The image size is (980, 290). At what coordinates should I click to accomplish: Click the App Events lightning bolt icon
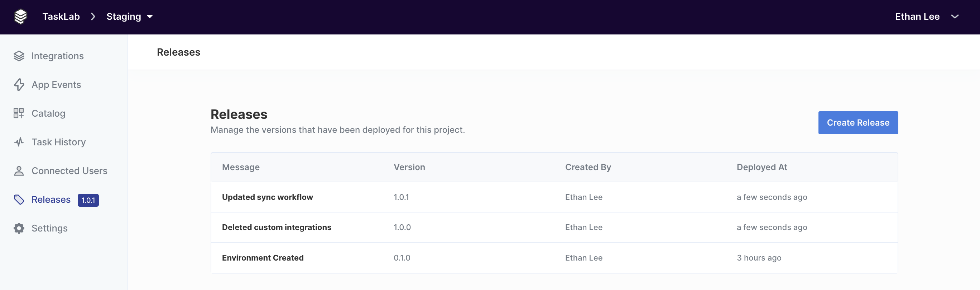click(x=19, y=85)
